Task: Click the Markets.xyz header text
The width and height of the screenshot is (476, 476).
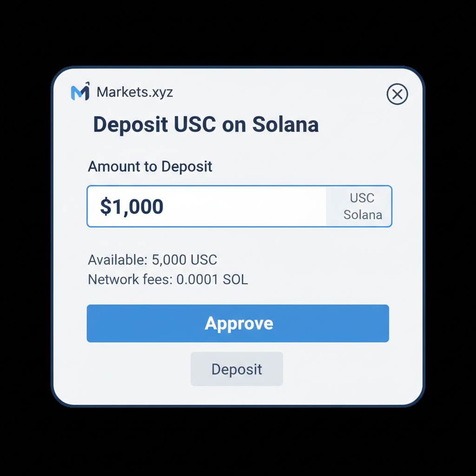Action: click(134, 92)
